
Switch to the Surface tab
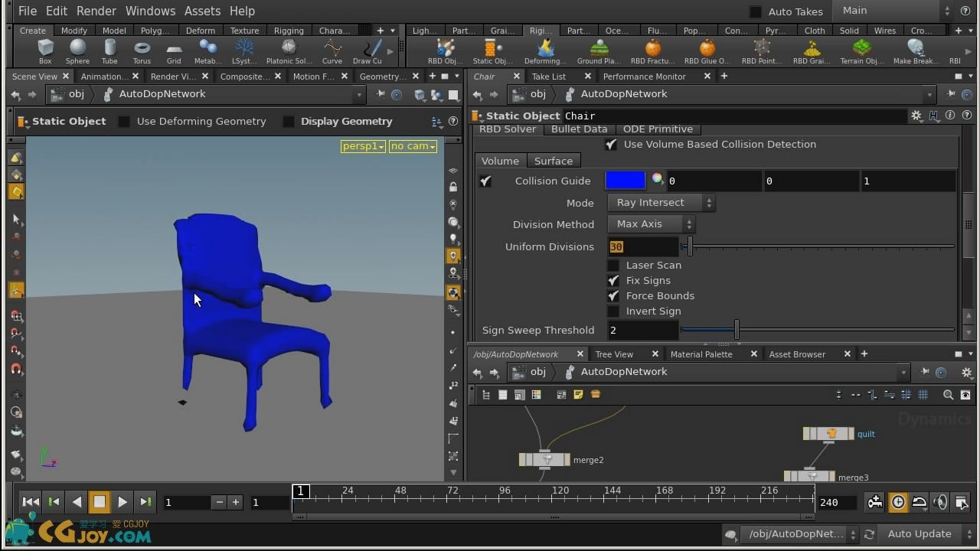554,161
